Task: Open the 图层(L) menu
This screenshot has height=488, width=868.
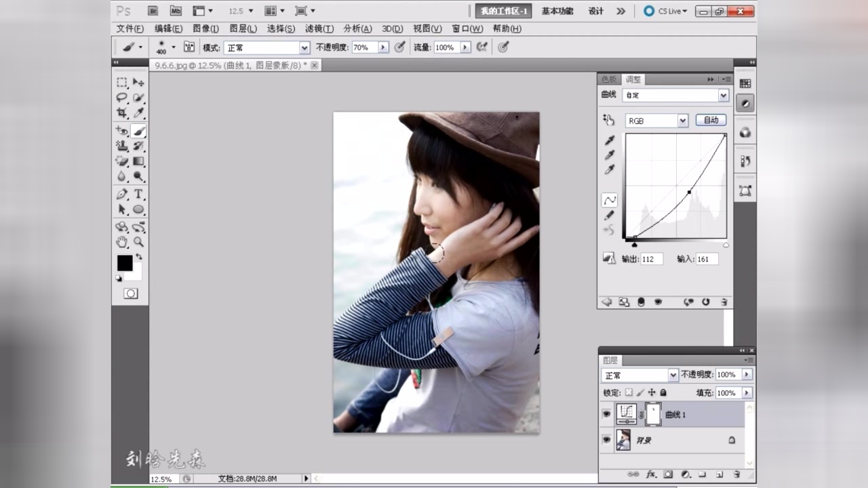Action: click(243, 28)
